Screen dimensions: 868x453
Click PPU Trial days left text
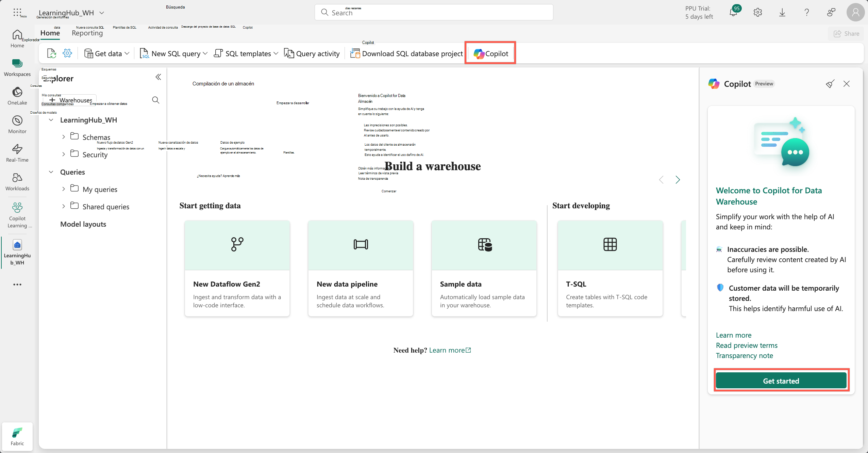pyautogui.click(x=699, y=13)
